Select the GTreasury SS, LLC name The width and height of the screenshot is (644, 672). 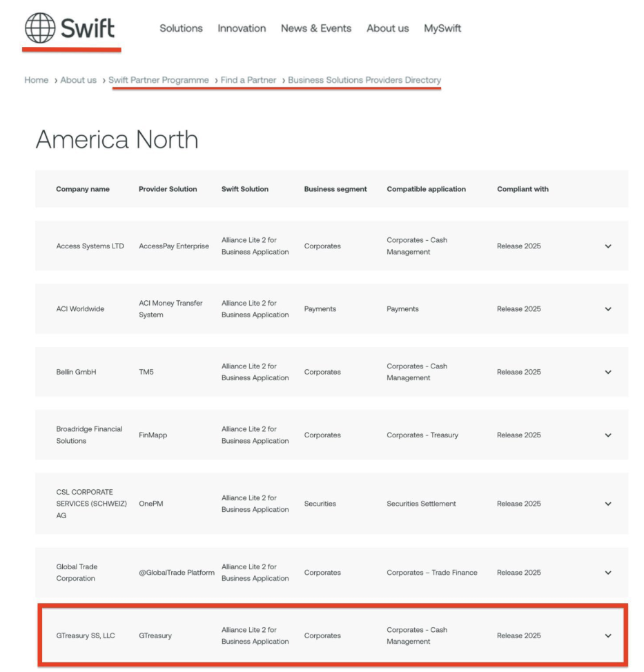(x=86, y=635)
